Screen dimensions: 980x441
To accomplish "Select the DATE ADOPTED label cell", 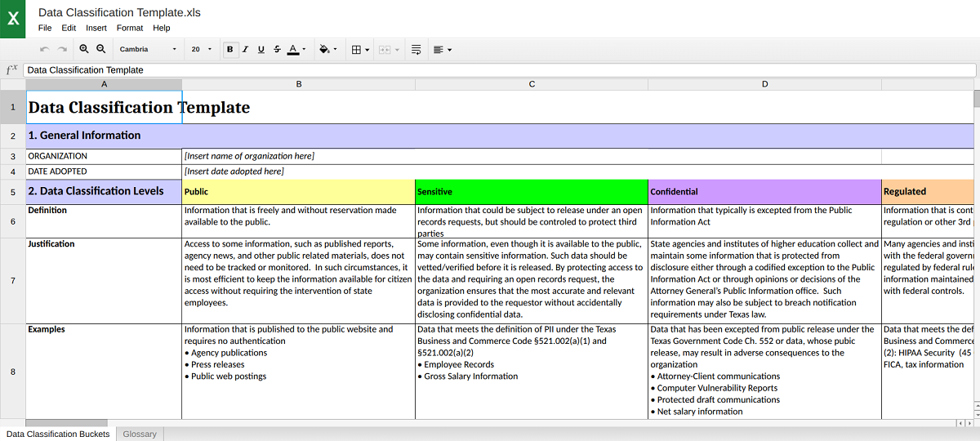I will tap(104, 171).
